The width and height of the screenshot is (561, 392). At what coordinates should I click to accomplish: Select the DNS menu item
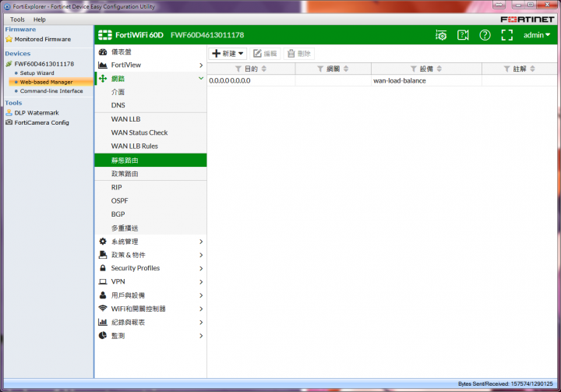point(150,105)
